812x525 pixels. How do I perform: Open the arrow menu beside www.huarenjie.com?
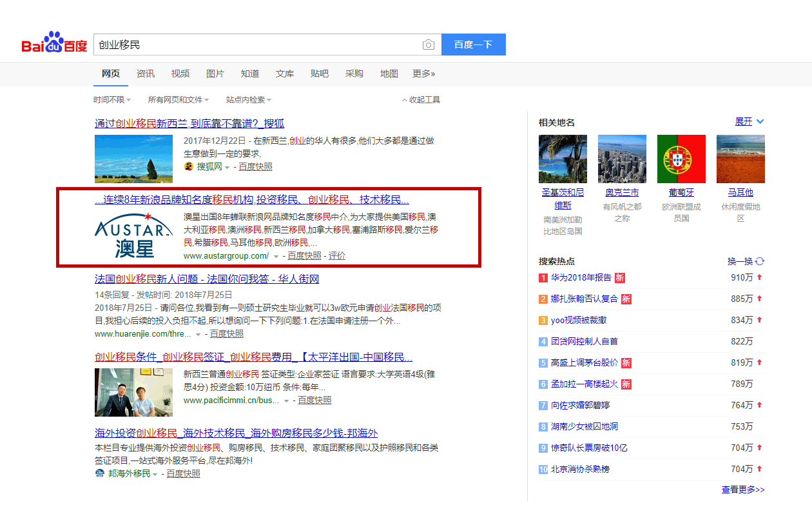click(x=198, y=334)
